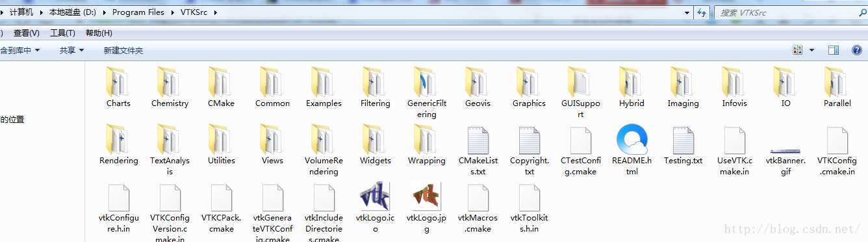Viewport: 868px width, 242px height.
Task: Open the Common folder
Action: tap(272, 87)
